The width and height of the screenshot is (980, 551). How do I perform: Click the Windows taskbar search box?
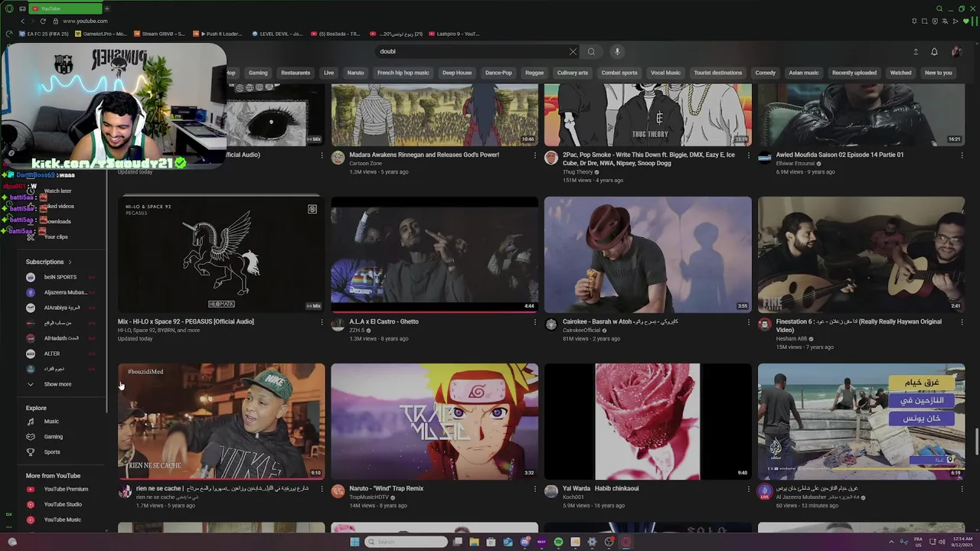click(406, 542)
